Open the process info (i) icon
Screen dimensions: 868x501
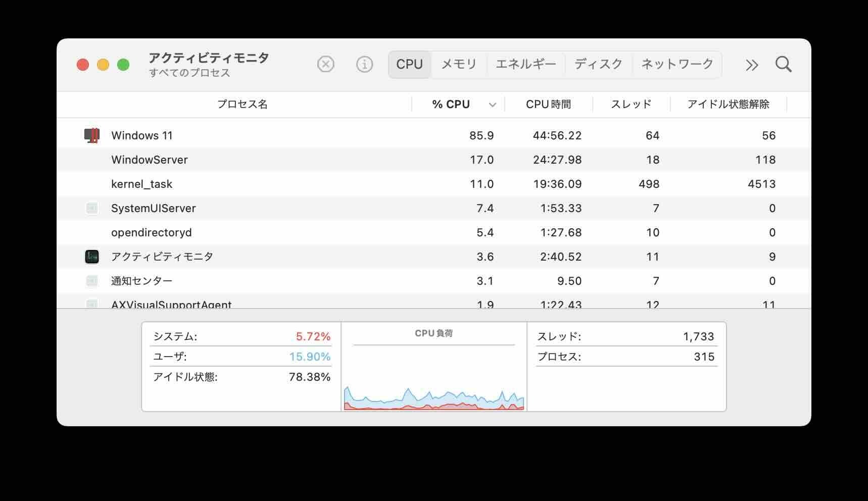point(364,64)
